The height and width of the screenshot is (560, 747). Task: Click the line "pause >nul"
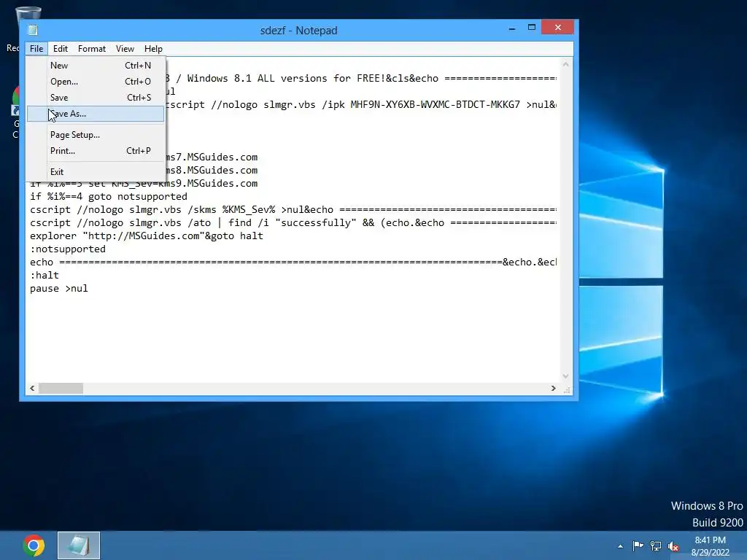click(59, 288)
